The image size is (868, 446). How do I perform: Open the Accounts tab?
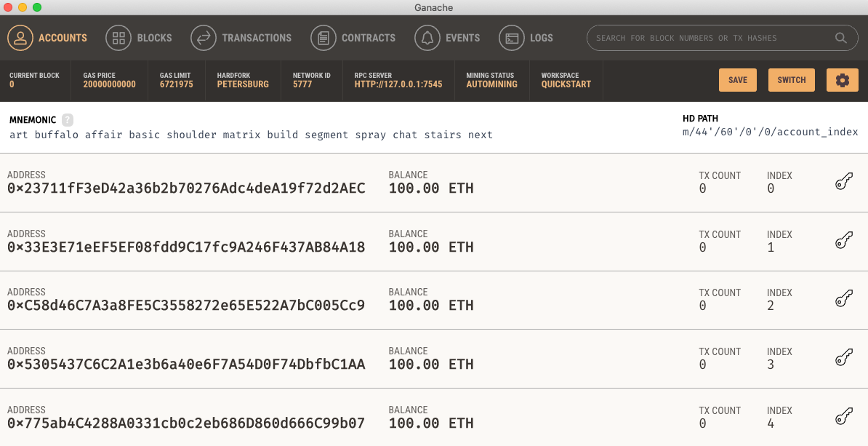click(x=47, y=38)
